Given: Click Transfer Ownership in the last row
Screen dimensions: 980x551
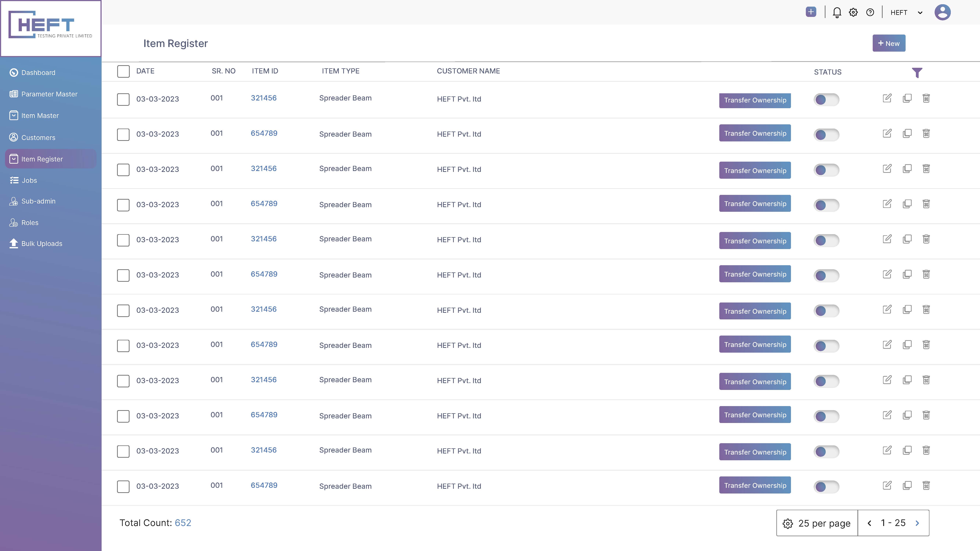Looking at the screenshot, I should coord(755,485).
